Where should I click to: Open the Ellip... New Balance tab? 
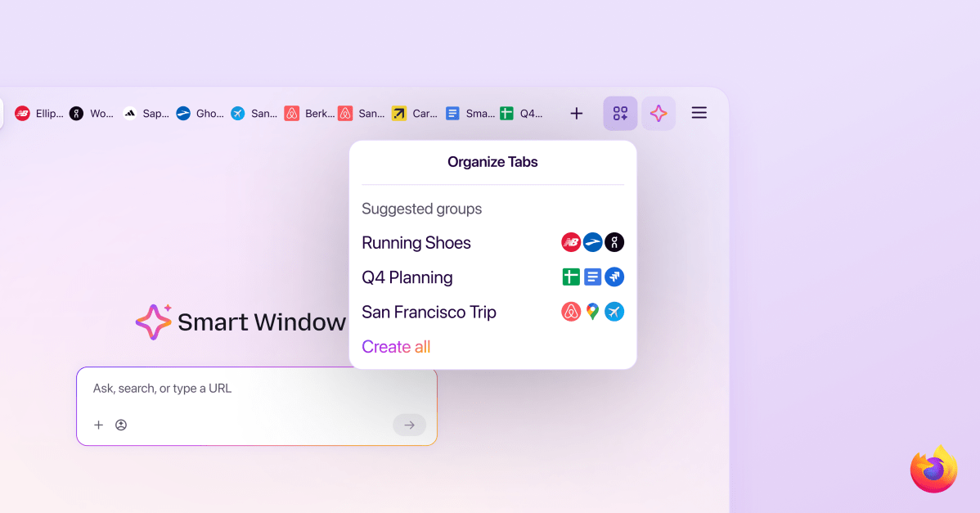click(38, 113)
